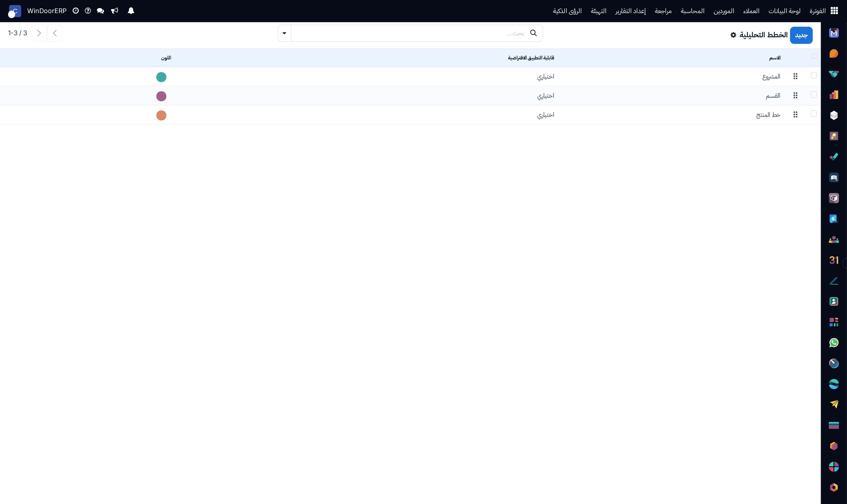Open the apps grid menu icon
Image resolution: width=847 pixels, height=504 pixels.
click(834, 11)
